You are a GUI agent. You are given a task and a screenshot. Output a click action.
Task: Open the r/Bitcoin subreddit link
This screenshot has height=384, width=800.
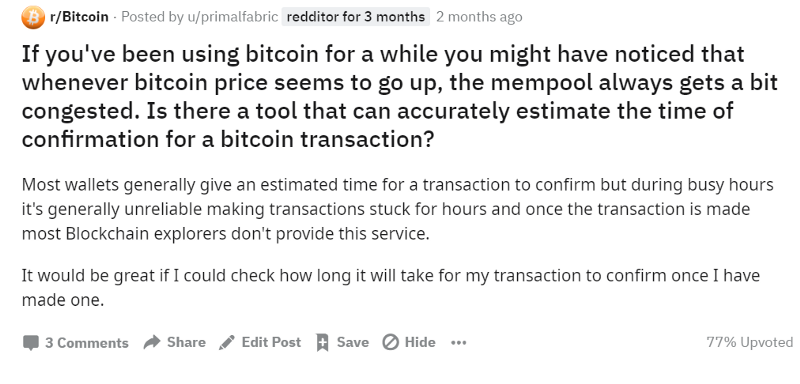(79, 17)
